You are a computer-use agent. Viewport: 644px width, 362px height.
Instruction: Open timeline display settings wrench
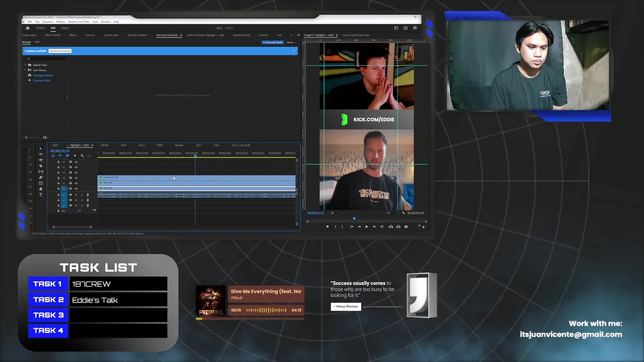point(82,155)
